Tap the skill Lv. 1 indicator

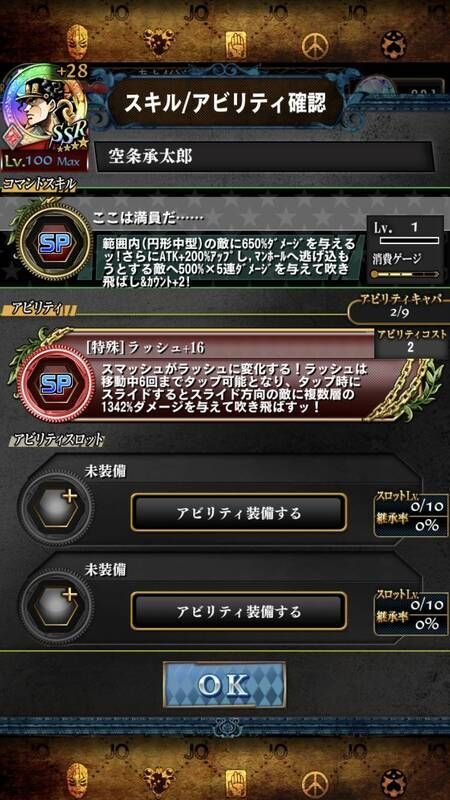[x=405, y=233]
